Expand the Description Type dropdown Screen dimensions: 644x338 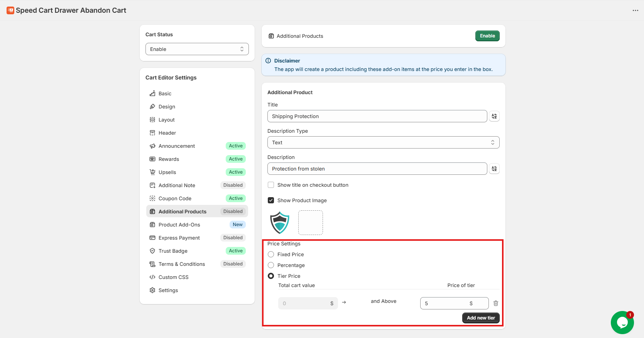pos(383,142)
